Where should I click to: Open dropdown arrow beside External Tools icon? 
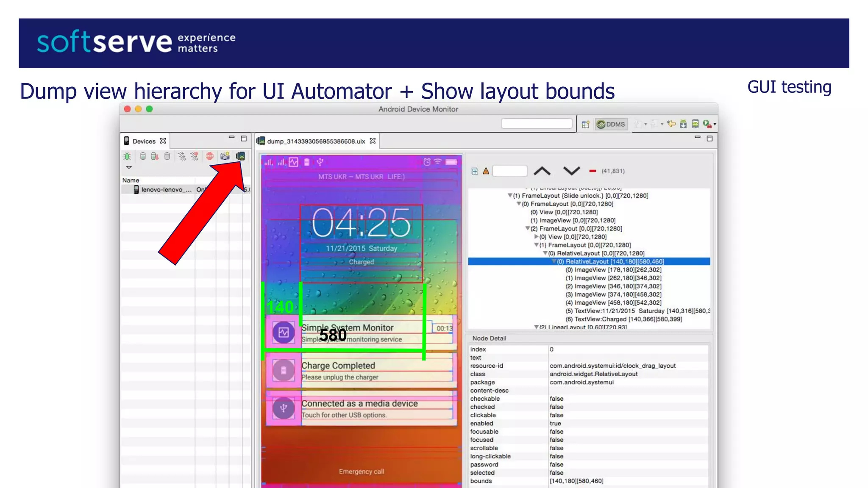click(x=715, y=125)
